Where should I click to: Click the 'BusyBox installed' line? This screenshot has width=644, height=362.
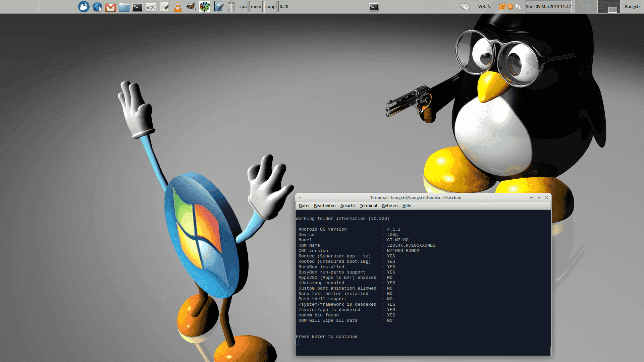point(347,267)
